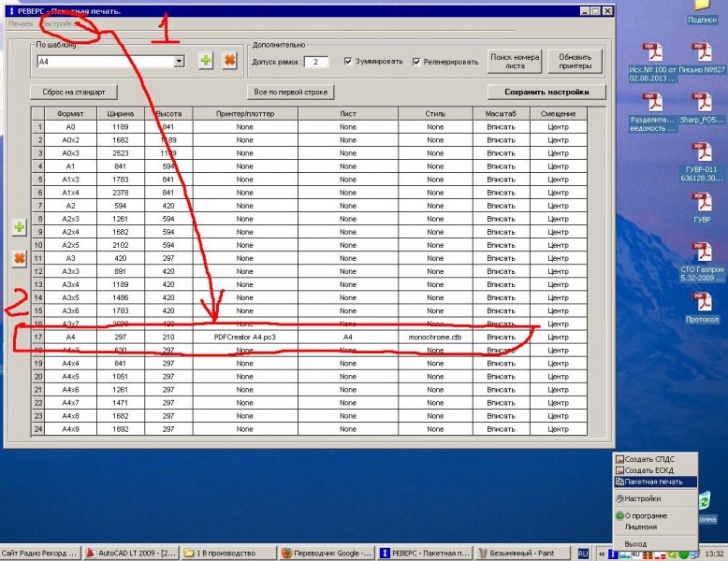Click 'A4x9' format cell
The image size is (728, 561).
[x=70, y=429]
